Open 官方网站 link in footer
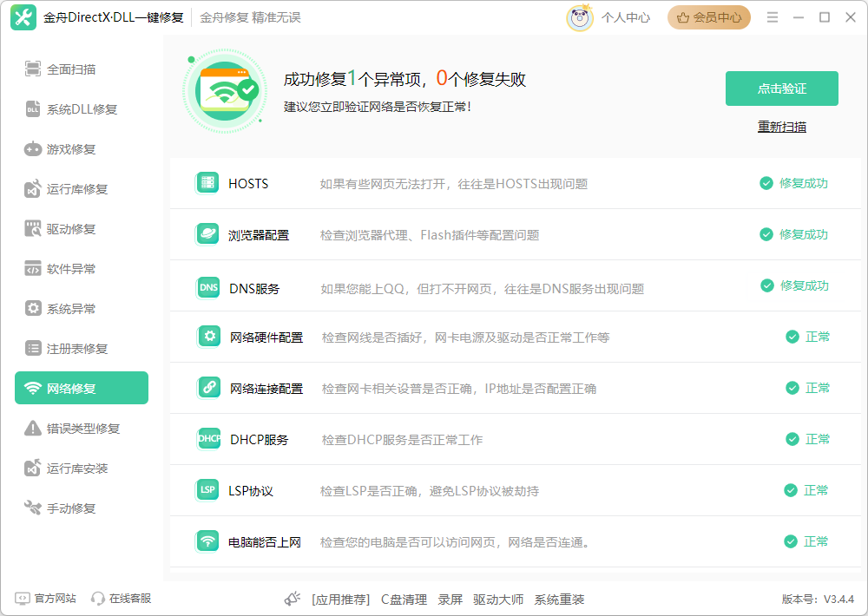868x616 pixels. 45,599
